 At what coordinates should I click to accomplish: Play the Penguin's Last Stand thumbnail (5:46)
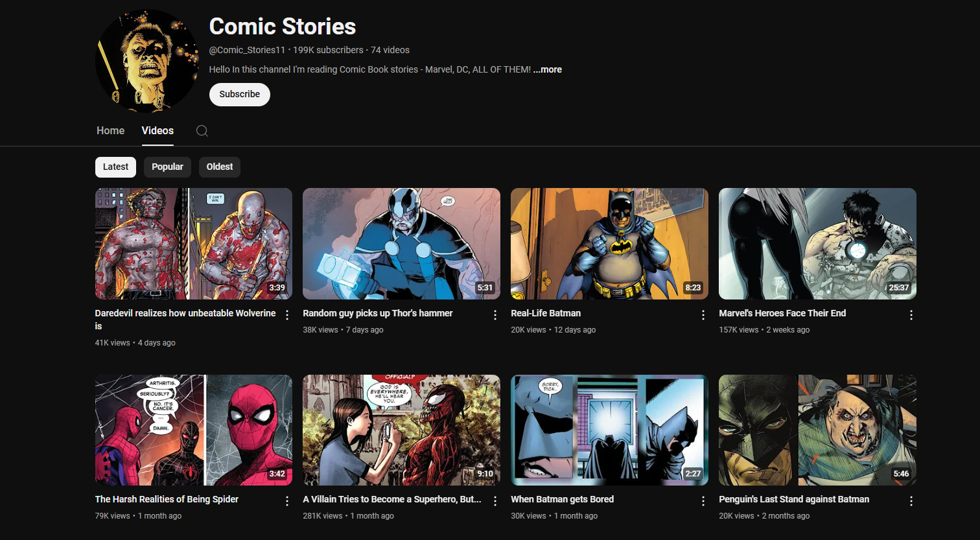[817, 430]
